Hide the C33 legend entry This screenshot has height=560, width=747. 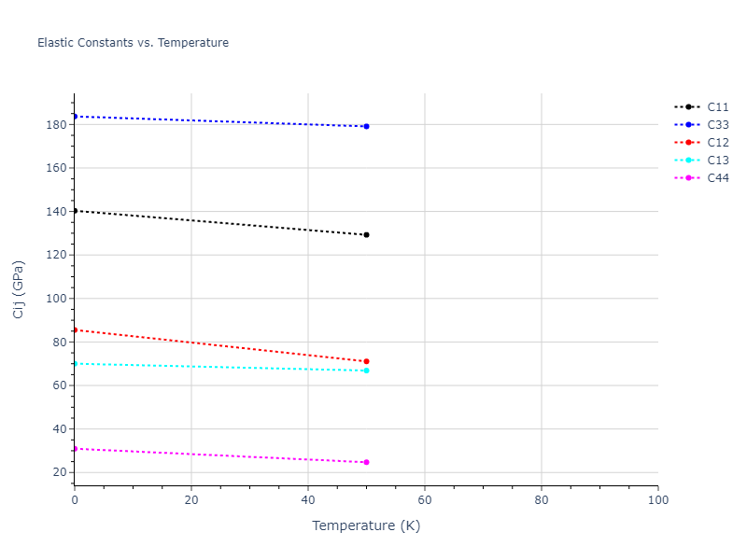tap(717, 125)
